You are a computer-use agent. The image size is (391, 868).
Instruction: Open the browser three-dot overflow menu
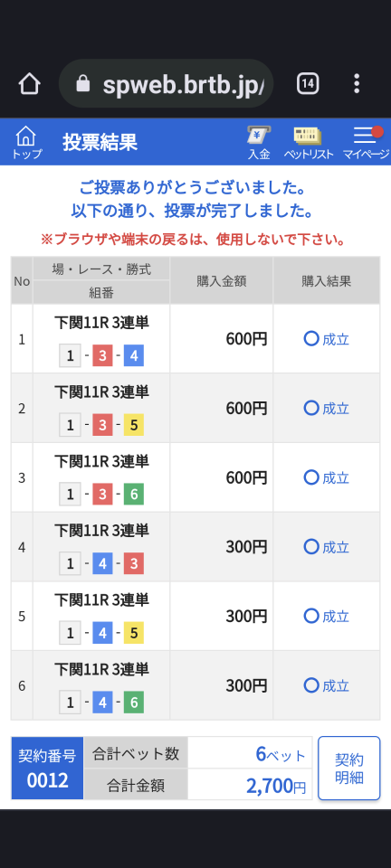(x=357, y=83)
